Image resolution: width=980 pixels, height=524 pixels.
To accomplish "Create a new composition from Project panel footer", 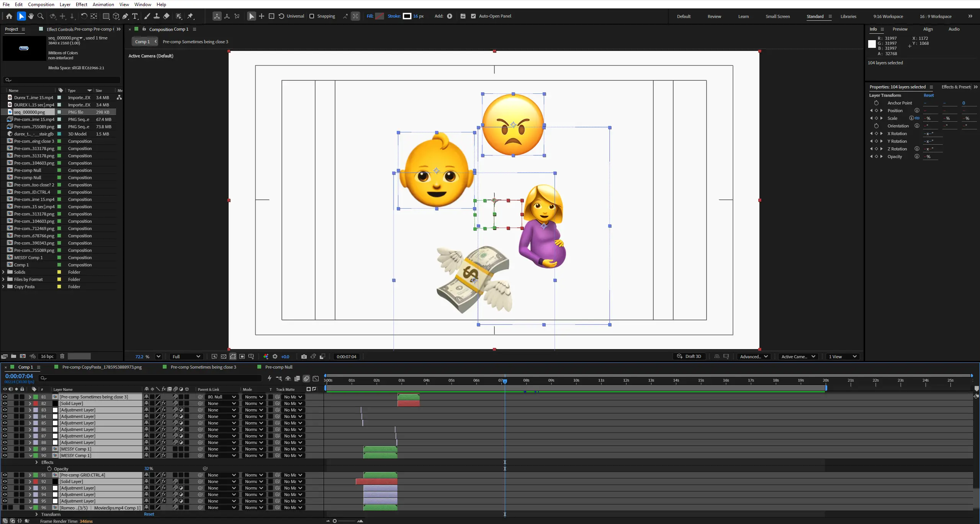I will 23,356.
